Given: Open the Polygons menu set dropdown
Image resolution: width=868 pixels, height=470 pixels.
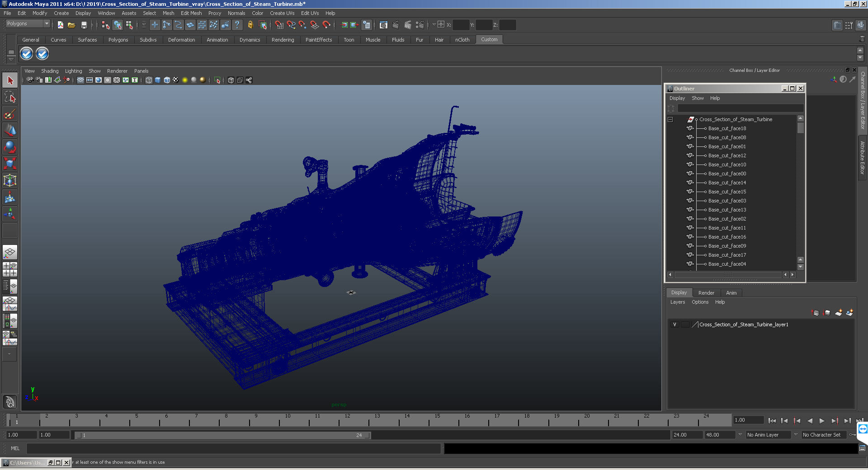Looking at the screenshot, I should click(28, 23).
